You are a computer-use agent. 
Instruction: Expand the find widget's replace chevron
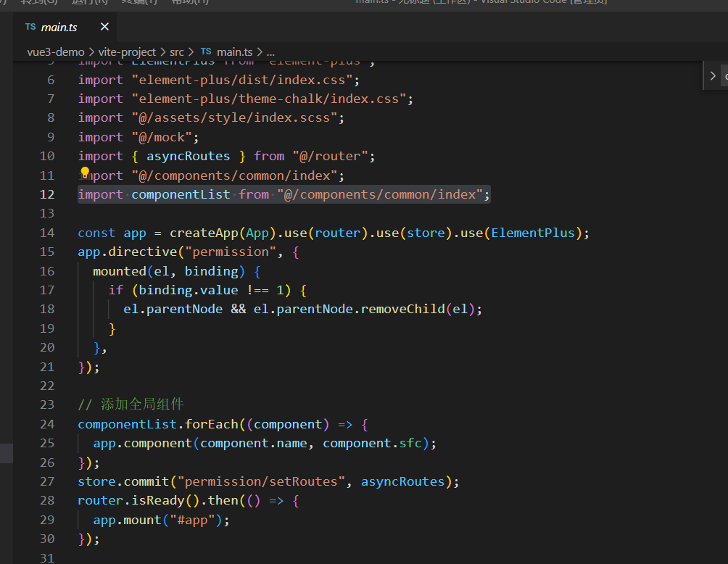tap(713, 75)
